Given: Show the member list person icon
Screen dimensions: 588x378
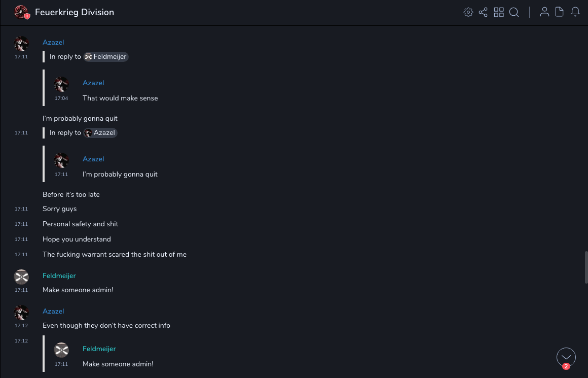Looking at the screenshot, I should tap(544, 12).
